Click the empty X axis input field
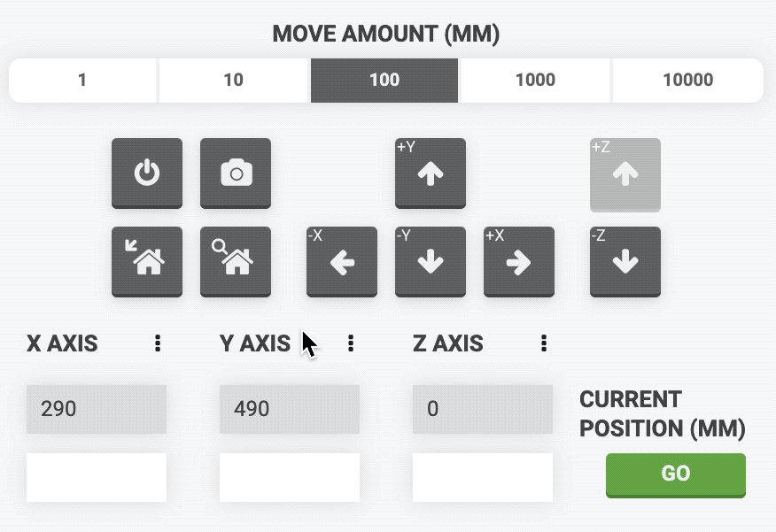776x532 pixels. click(x=97, y=477)
